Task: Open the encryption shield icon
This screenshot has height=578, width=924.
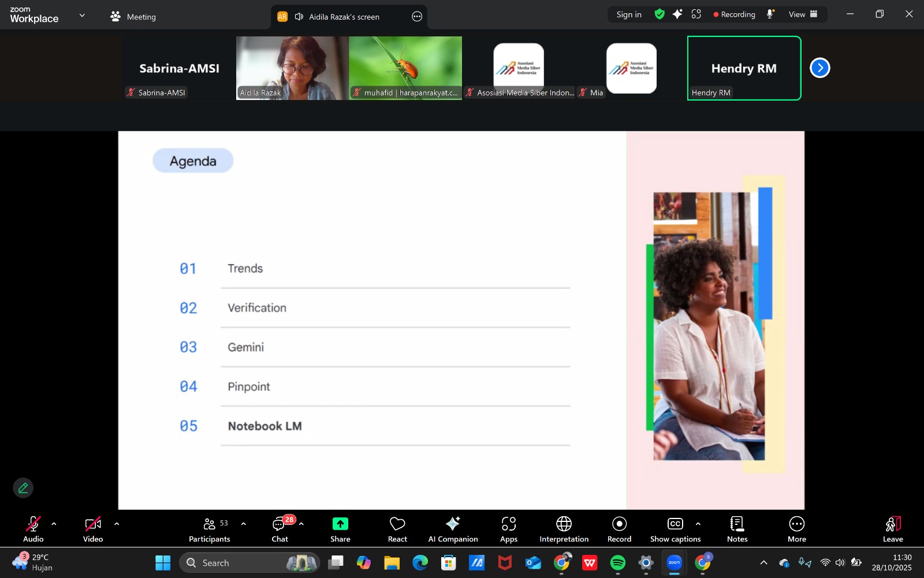Action: click(x=659, y=14)
